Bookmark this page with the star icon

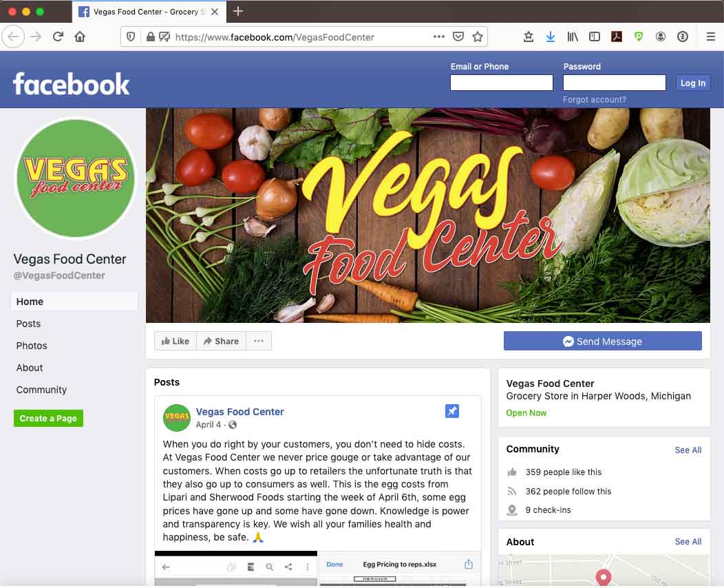tap(478, 36)
